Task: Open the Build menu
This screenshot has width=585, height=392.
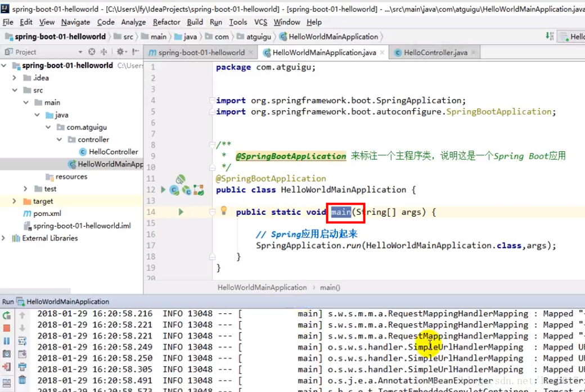Action: pos(195,22)
